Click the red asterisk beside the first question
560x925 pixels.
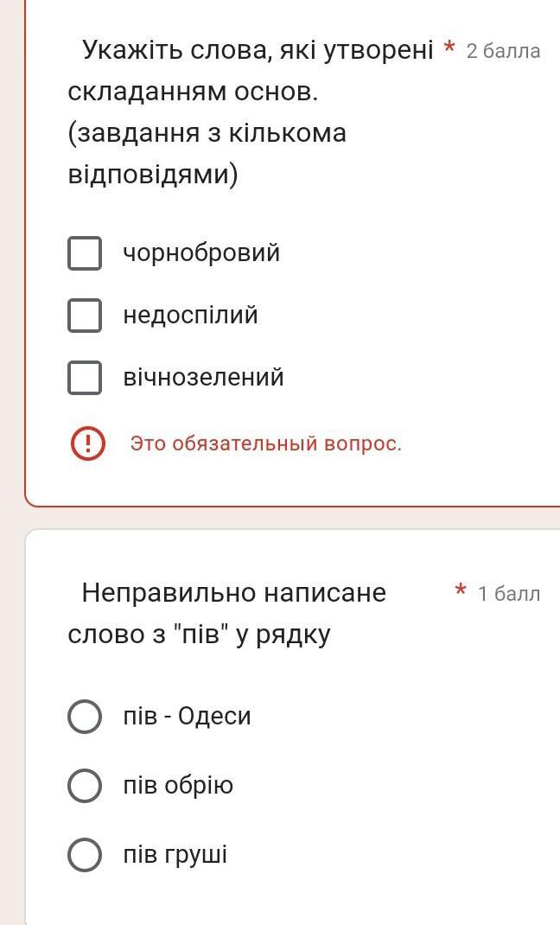[x=449, y=48]
